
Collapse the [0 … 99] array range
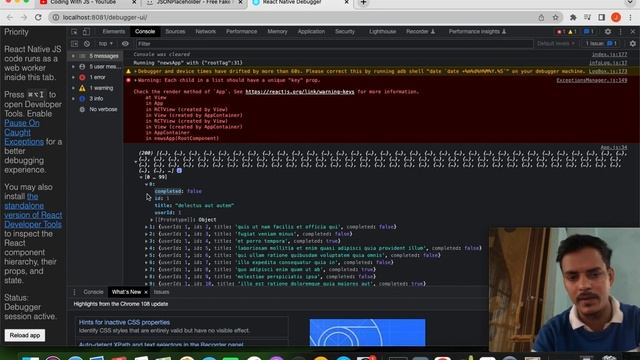[141, 177]
